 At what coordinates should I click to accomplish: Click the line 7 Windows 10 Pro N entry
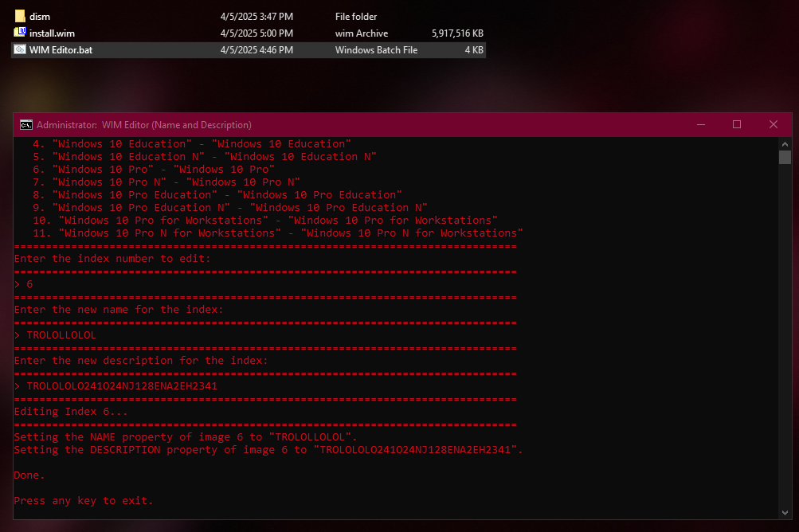tap(166, 182)
